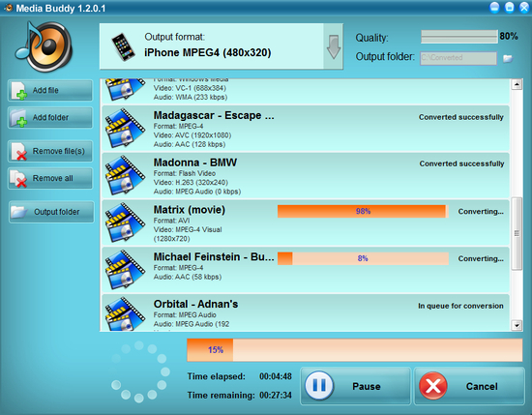Screen dimensions: 532x415
Task: Click the Add file button
Action: (50, 90)
